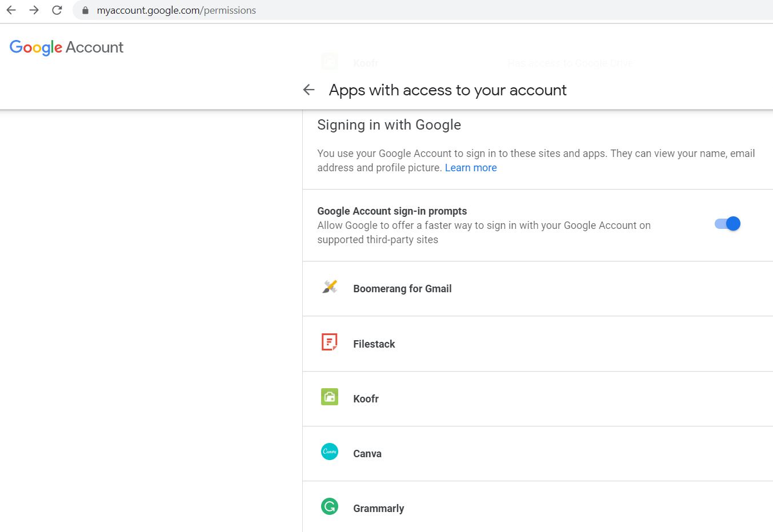Click the browser back arrow
The width and height of the screenshot is (773, 532).
coord(11,10)
